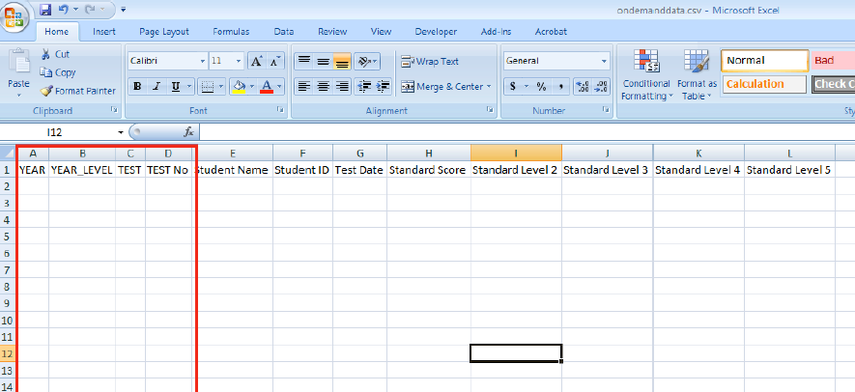
Task: Apply comma style format
Action: click(x=561, y=86)
